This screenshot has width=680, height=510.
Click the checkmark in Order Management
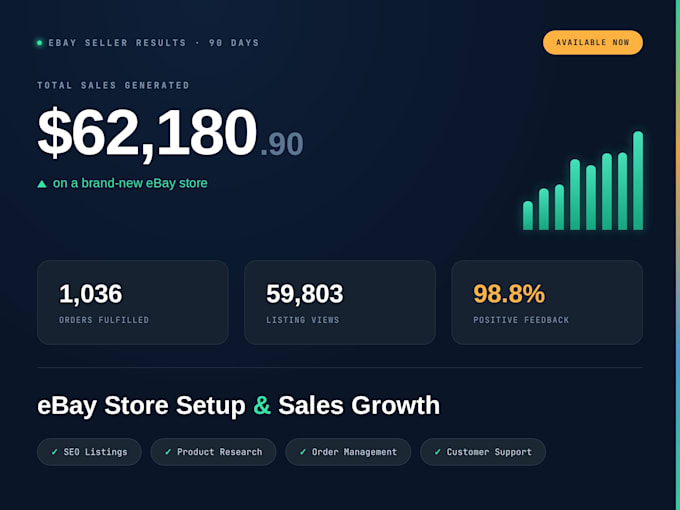(303, 452)
